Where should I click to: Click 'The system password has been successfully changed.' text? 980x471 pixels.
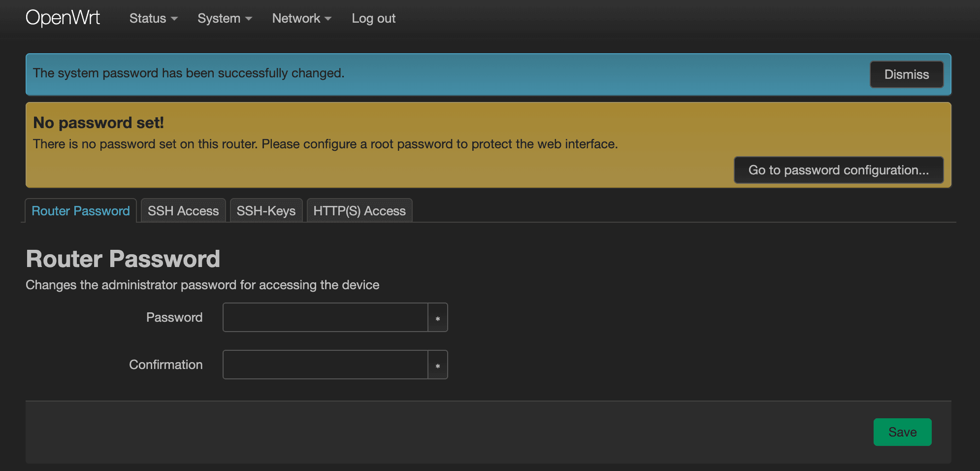(x=189, y=73)
